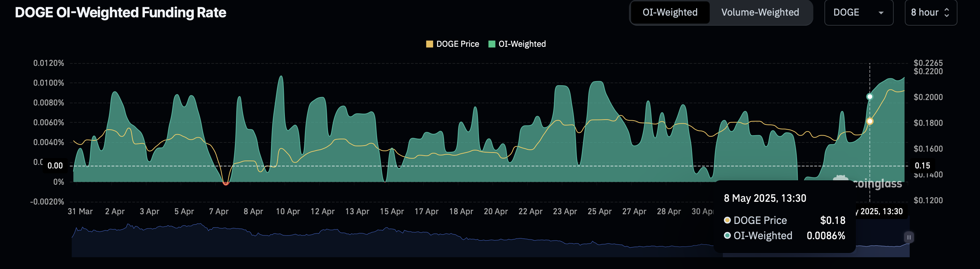Click the '28 Apr' axis label
The height and width of the screenshot is (269, 980).
click(669, 211)
